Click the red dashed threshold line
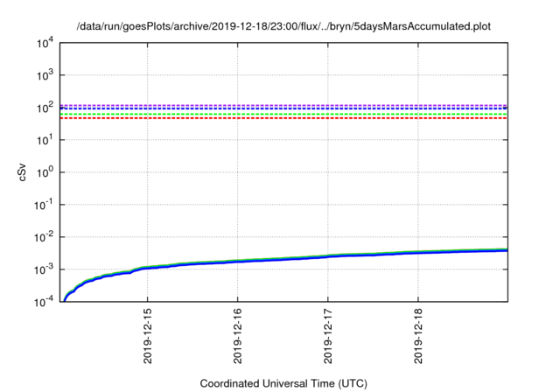Image resolution: width=560 pixels, height=392 pixels. click(x=283, y=118)
